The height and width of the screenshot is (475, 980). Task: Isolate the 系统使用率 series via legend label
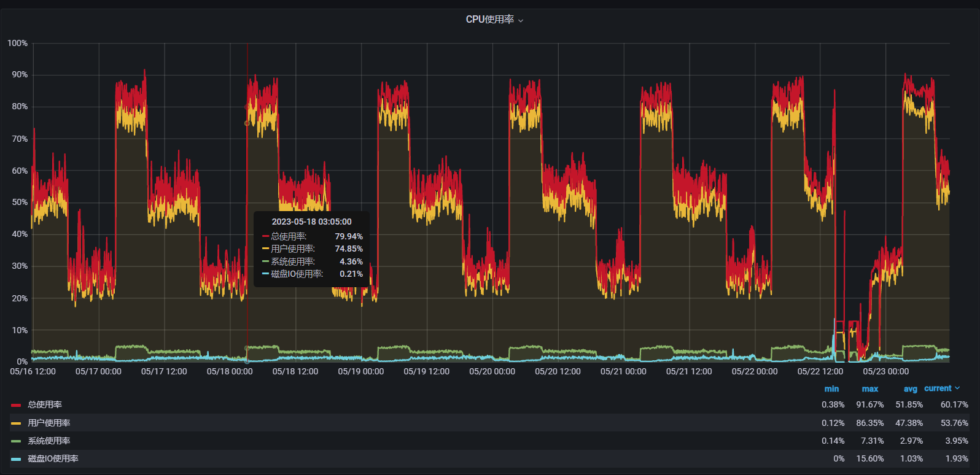point(49,441)
